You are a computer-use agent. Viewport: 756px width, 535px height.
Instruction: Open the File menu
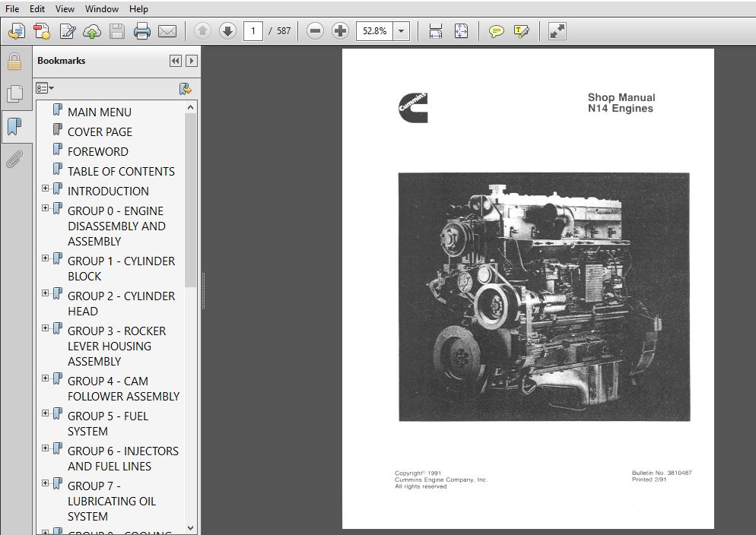[x=12, y=8]
